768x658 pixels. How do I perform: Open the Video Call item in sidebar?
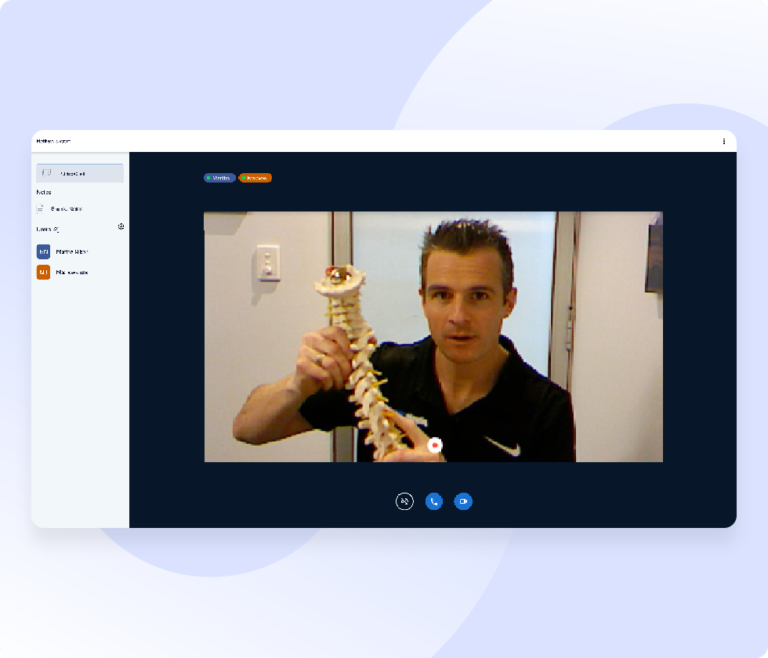click(80, 173)
